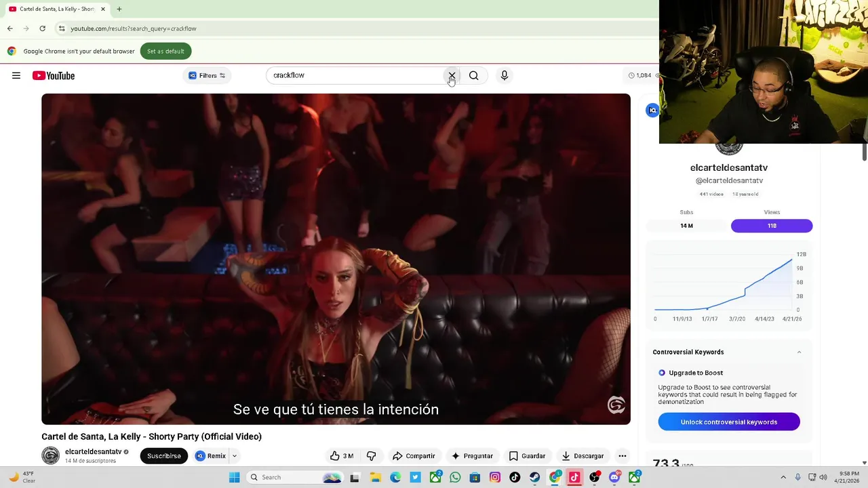868x488 pixels.
Task: Open Discord from the taskbar
Action: tap(614, 477)
